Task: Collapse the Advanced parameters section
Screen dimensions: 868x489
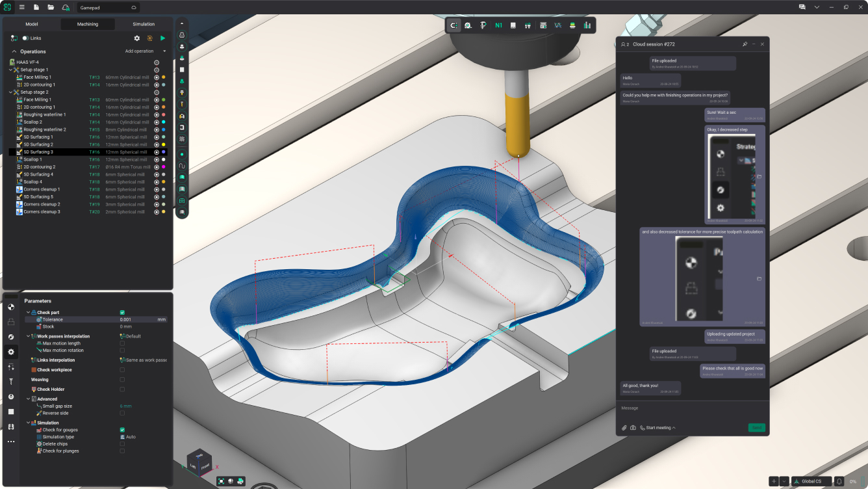Action: 28,399
